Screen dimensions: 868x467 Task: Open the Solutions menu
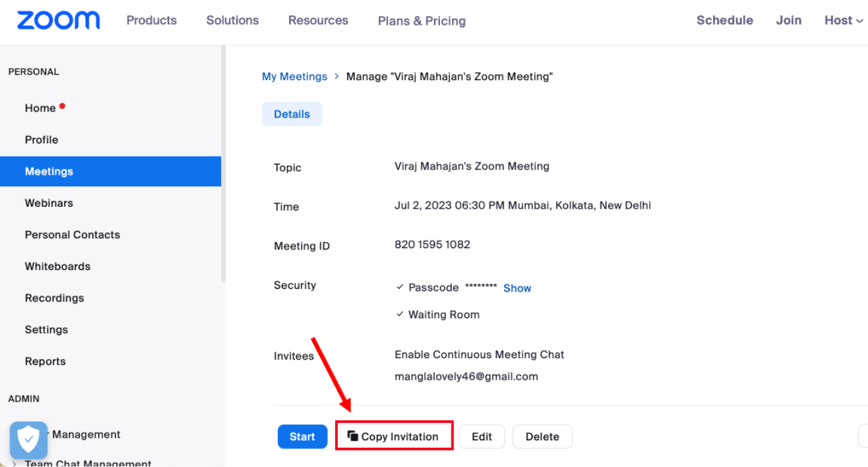(232, 20)
